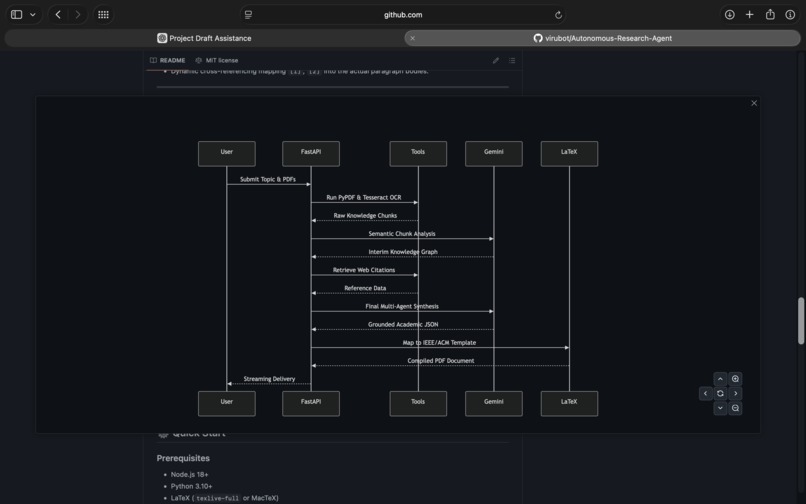Switch to Project Draft Assistance tab
806x504 pixels.
(204, 38)
